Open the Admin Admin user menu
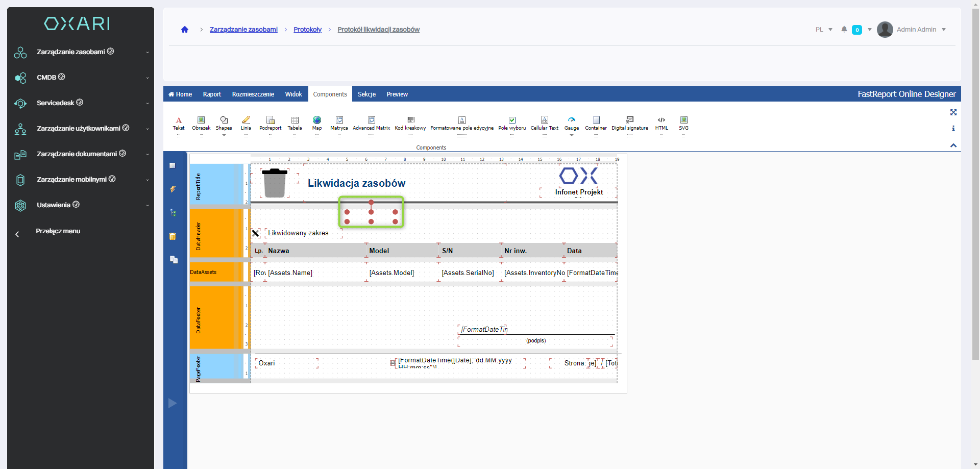Viewport: 980px width, 469px height. 916,30
